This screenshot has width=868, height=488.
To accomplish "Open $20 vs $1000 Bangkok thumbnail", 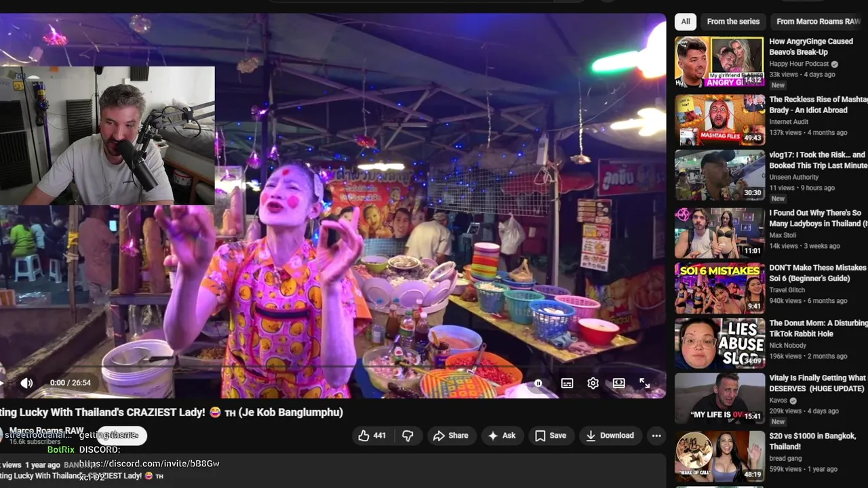I will 719,456.
